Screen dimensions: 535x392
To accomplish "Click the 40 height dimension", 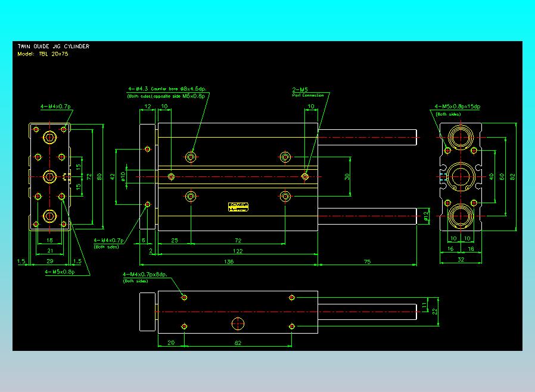I will click(492, 177).
